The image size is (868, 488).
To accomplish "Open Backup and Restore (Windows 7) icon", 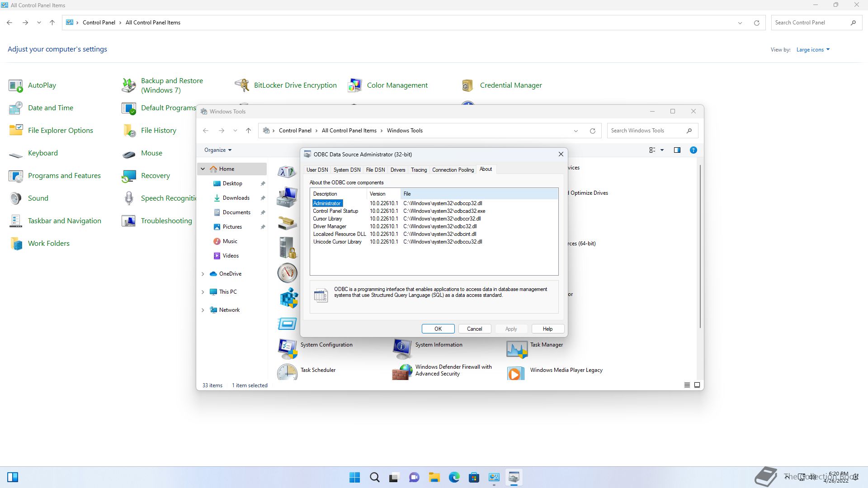I will click(129, 85).
